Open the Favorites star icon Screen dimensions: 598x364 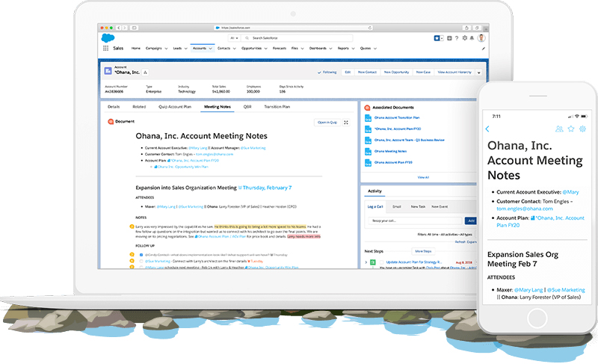[437, 38]
